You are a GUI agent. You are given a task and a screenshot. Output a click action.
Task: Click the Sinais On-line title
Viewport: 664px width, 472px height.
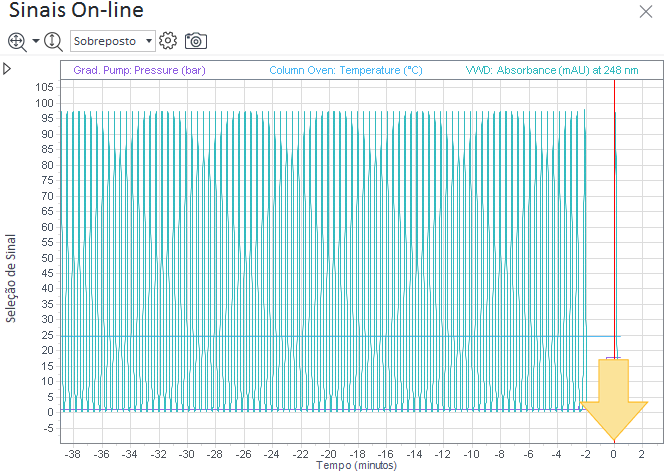coord(76,10)
